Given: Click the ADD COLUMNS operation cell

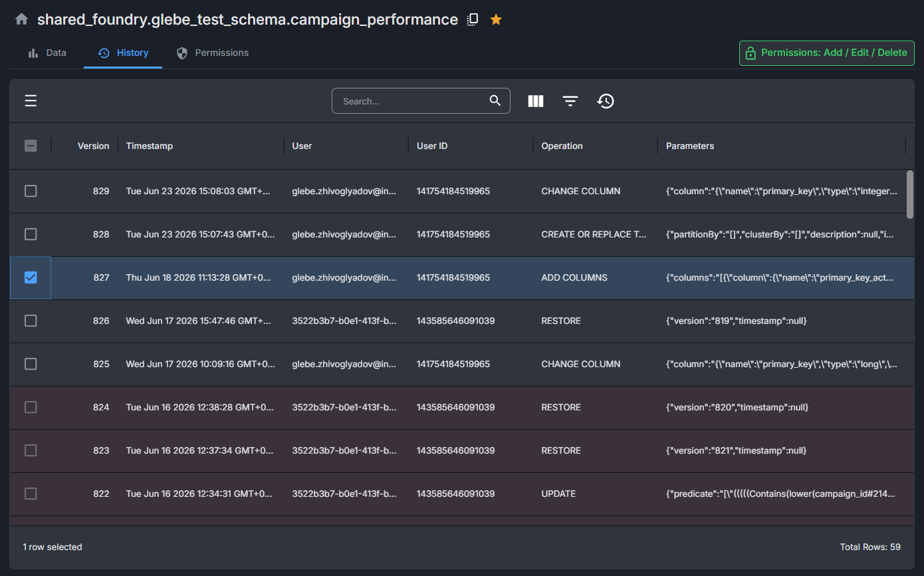Looking at the screenshot, I should pyautogui.click(x=574, y=277).
